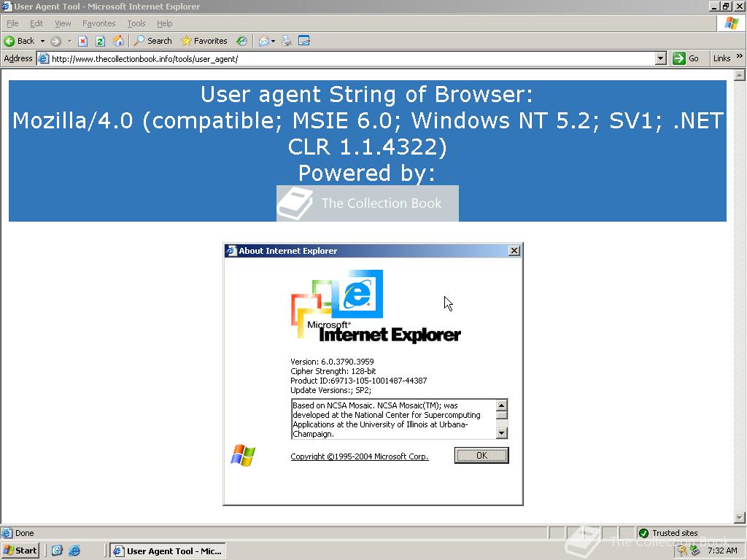Open the File menu
Screen dimensions: 747x560
[x=12, y=23]
